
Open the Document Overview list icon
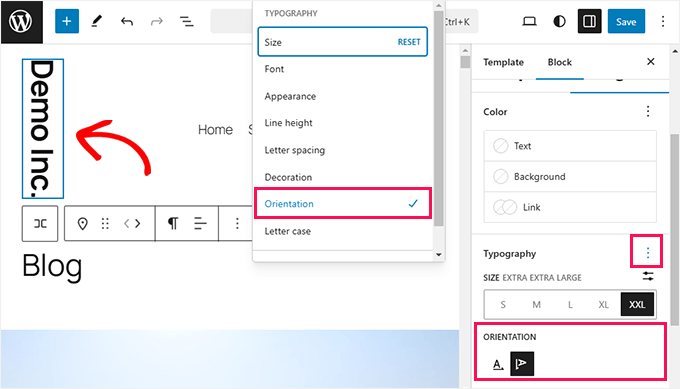tap(187, 21)
